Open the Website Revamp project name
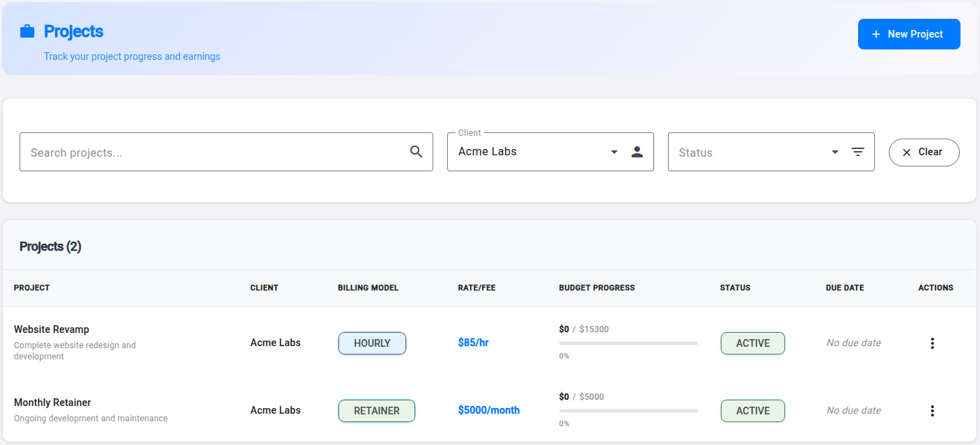This screenshot has width=980, height=445. tap(52, 329)
